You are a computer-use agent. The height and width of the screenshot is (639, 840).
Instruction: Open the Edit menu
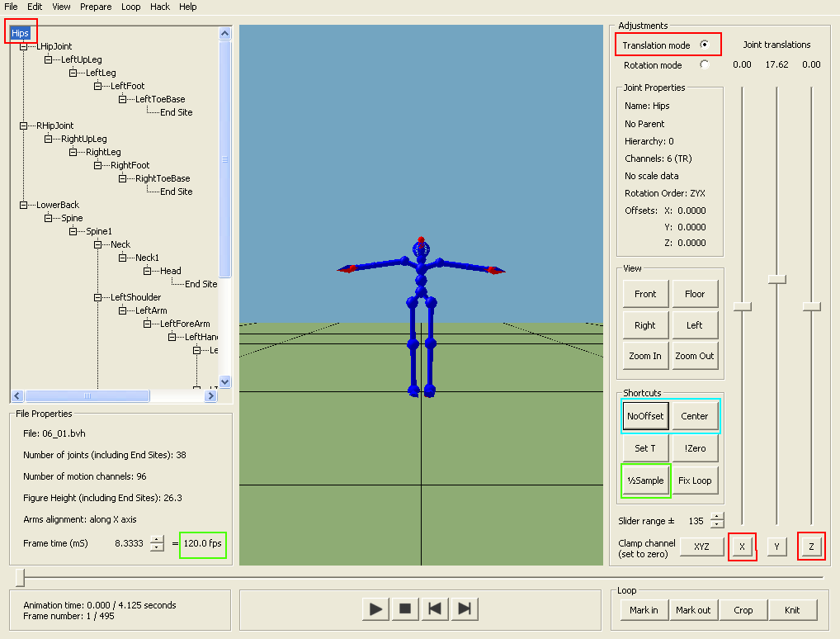pyautogui.click(x=35, y=7)
